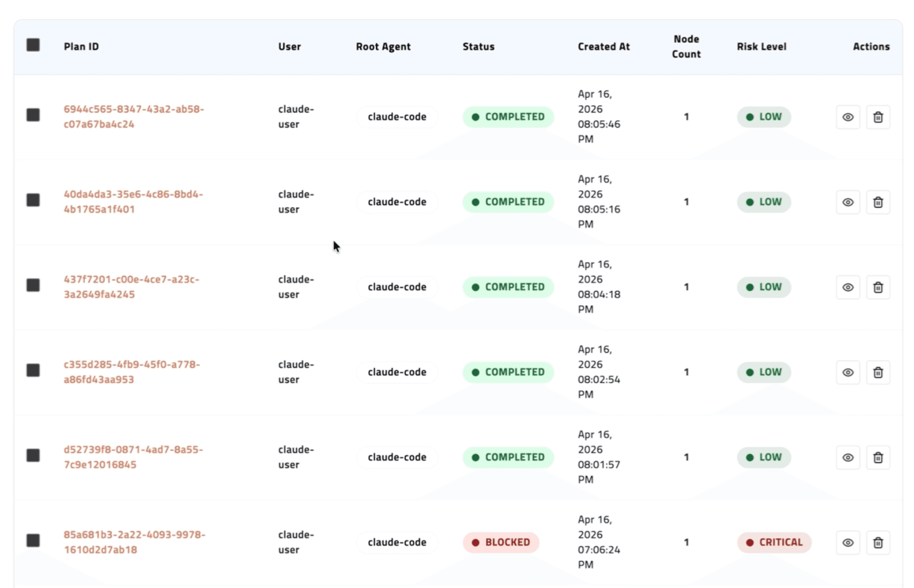The width and height of the screenshot is (914, 588).
Task: Delete the blocked critical plan via trash icon
Action: (878, 543)
